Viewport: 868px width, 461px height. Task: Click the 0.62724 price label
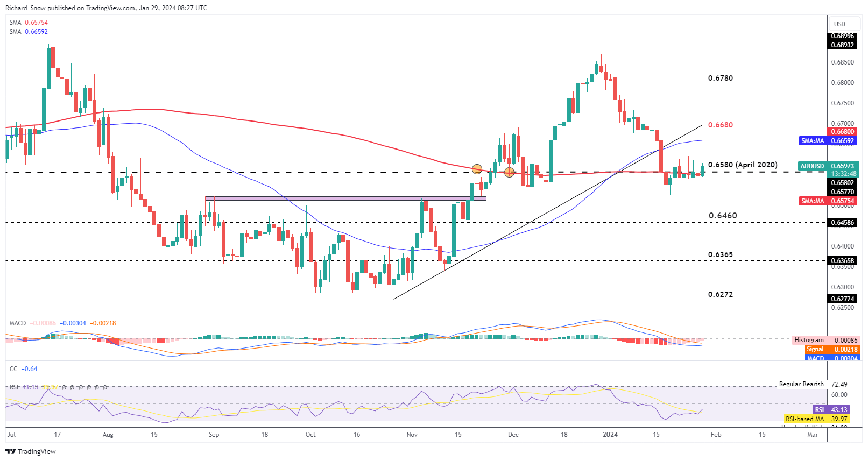[x=842, y=299]
